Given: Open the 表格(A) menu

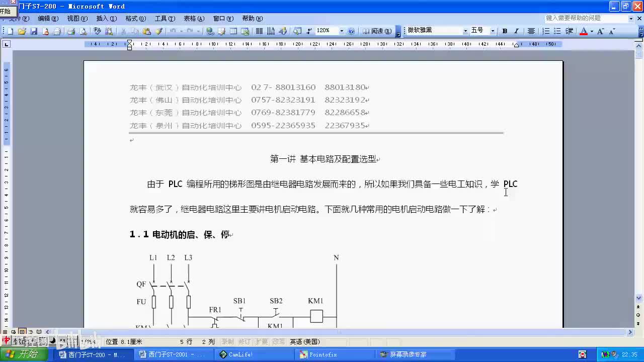Looking at the screenshot, I should point(194,19).
